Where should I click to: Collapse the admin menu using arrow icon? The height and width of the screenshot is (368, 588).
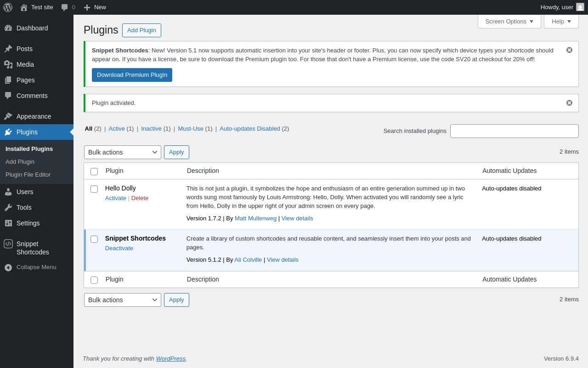point(8,267)
